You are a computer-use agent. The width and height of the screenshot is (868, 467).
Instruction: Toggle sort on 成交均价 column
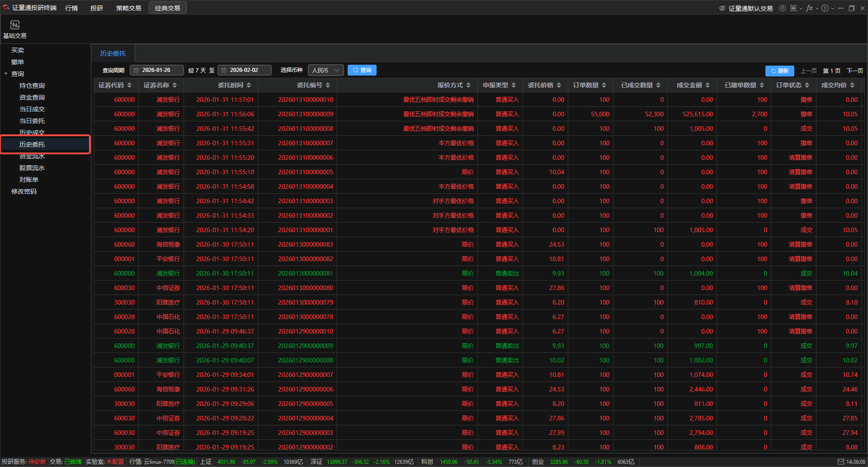tap(852, 85)
